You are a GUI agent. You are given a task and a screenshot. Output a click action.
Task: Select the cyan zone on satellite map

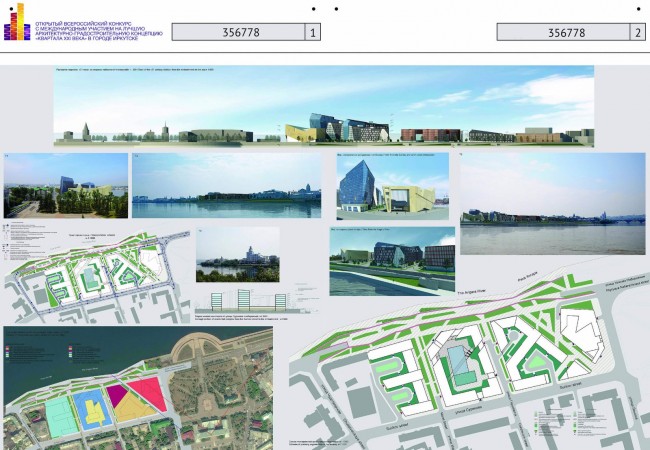[x=61, y=416]
